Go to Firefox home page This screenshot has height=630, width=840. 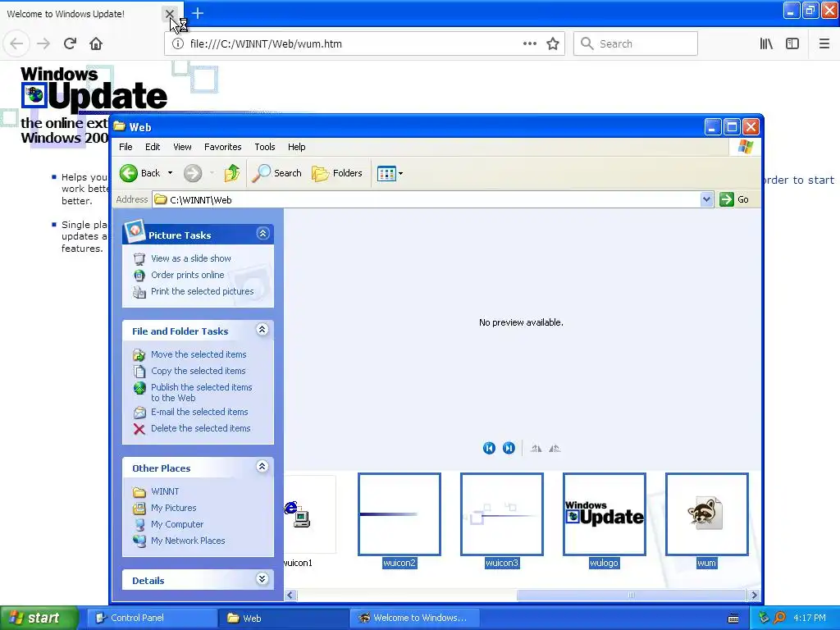pos(96,43)
